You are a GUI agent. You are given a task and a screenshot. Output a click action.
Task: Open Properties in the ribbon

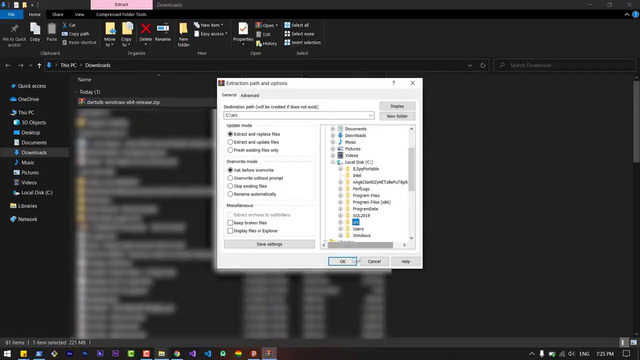tap(243, 33)
